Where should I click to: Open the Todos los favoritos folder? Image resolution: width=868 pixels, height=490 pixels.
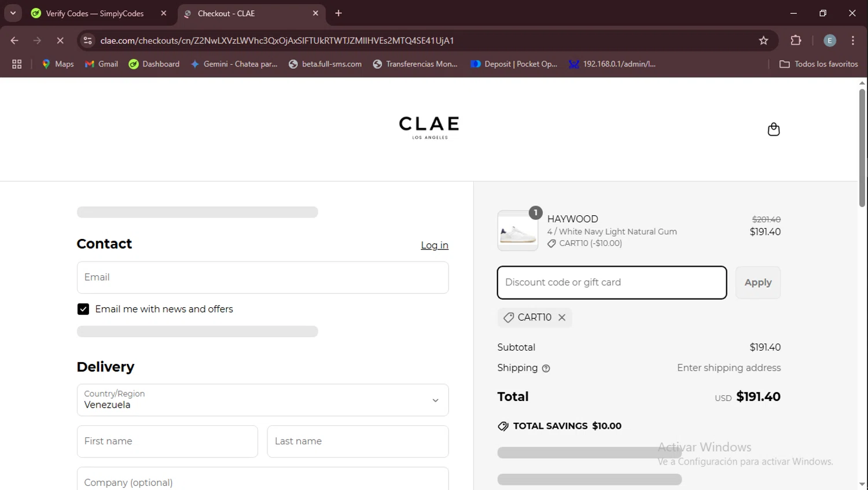pyautogui.click(x=818, y=64)
